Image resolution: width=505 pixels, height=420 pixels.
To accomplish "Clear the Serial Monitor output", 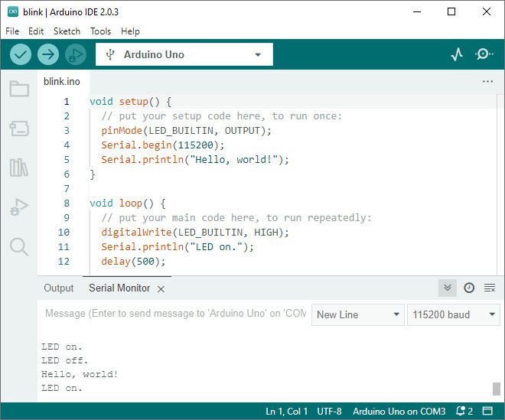I will [490, 288].
